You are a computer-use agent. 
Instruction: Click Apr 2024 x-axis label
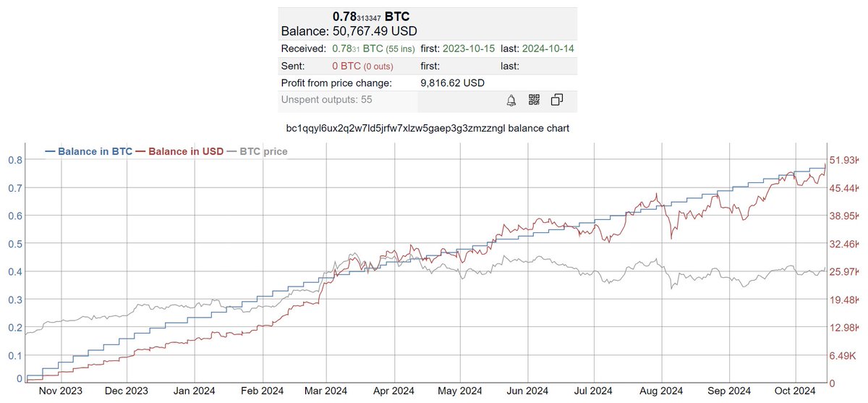click(x=395, y=391)
